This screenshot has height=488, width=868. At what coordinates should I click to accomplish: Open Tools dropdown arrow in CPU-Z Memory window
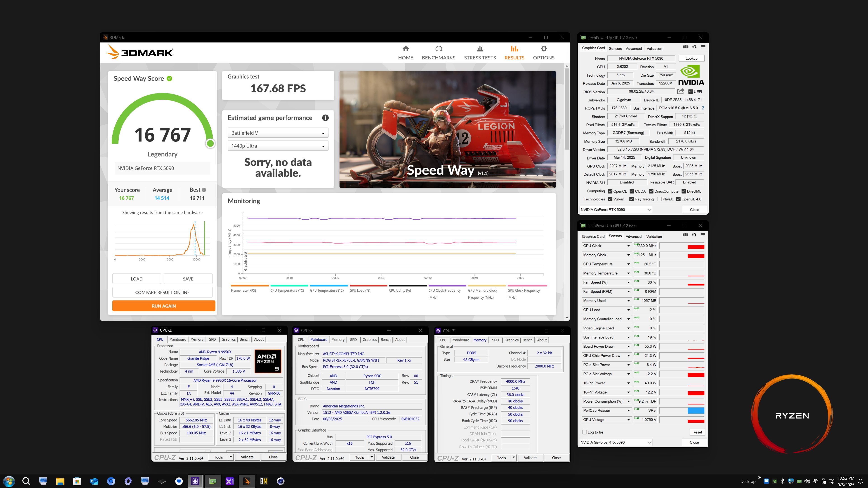pos(514,458)
